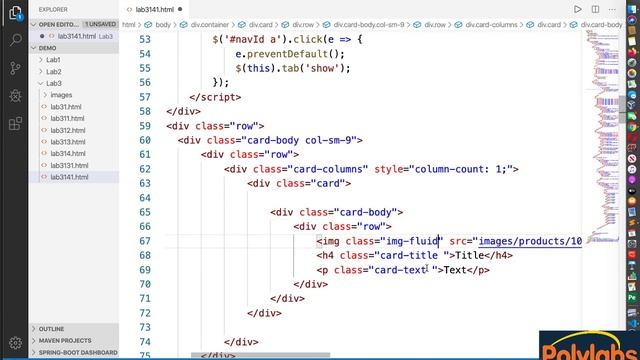This screenshot has height=360, width=640.
Task: Click the unsaved dot beside lab3141.html in Open Editors
Action: pyautogui.click(x=42, y=36)
